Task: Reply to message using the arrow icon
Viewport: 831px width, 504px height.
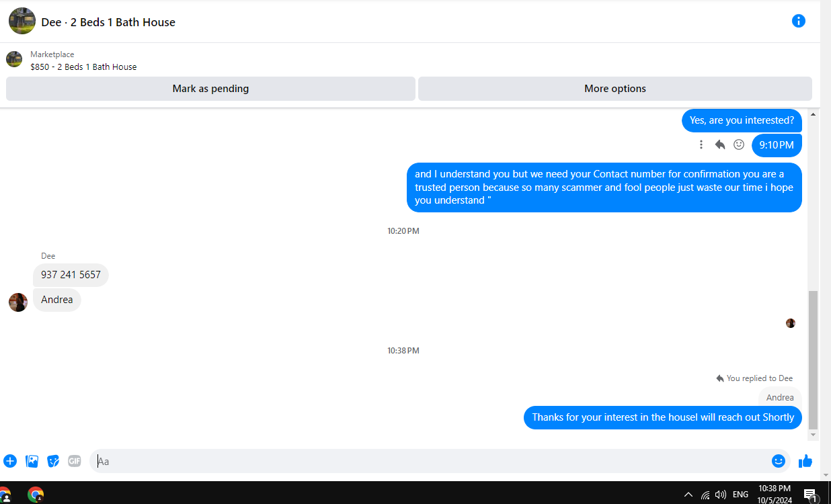Action: pyautogui.click(x=720, y=144)
